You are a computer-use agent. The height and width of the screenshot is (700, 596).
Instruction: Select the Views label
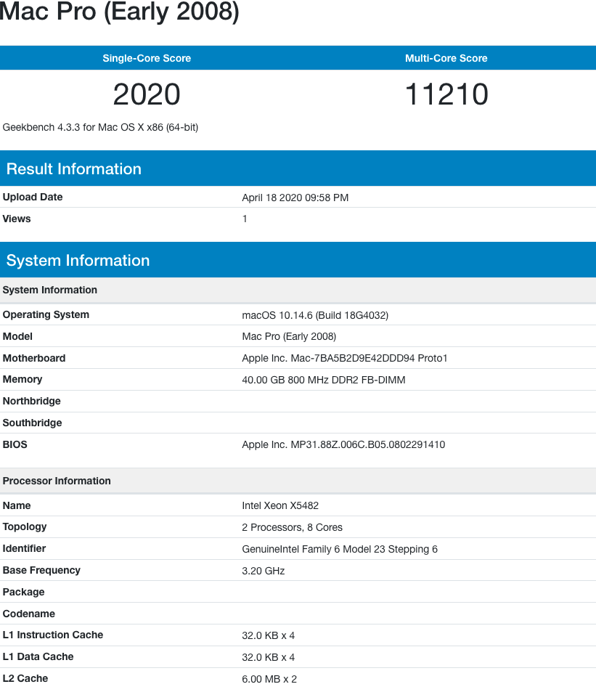pos(17,219)
